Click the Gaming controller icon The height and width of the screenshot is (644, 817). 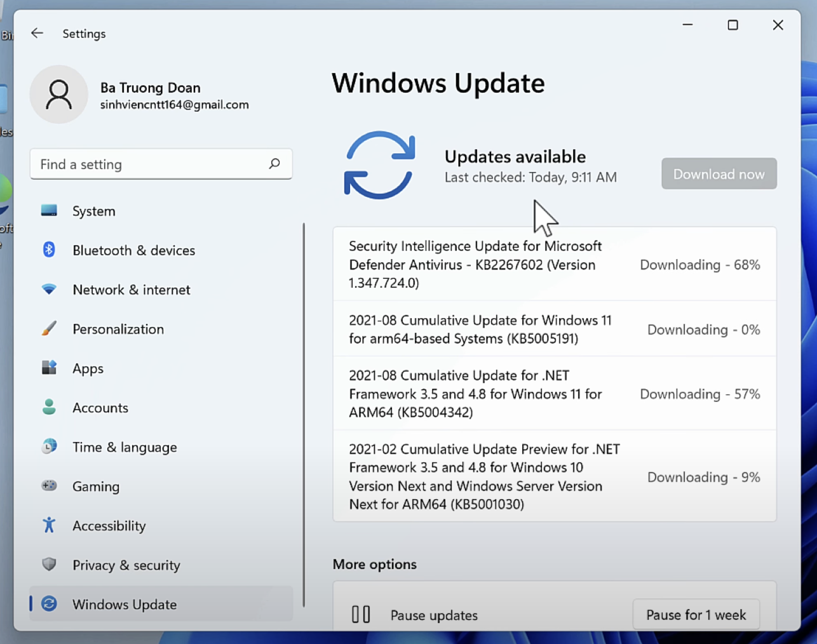click(x=49, y=486)
